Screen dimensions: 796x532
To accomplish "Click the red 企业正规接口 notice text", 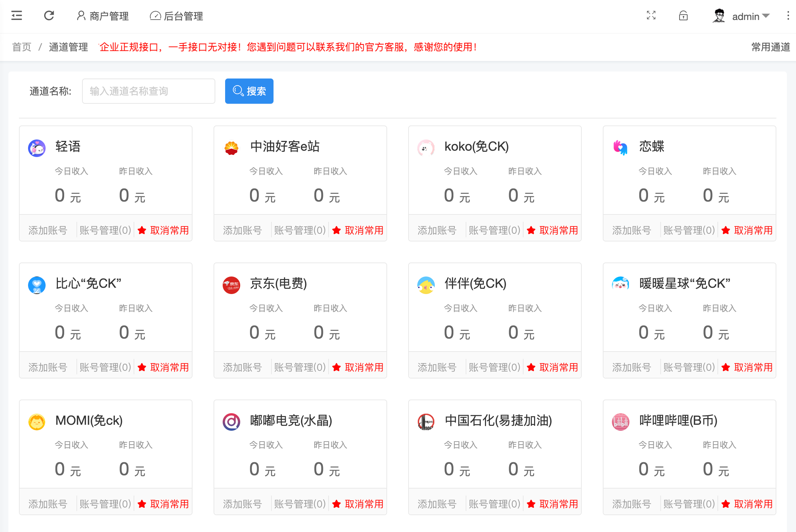I will pos(288,47).
